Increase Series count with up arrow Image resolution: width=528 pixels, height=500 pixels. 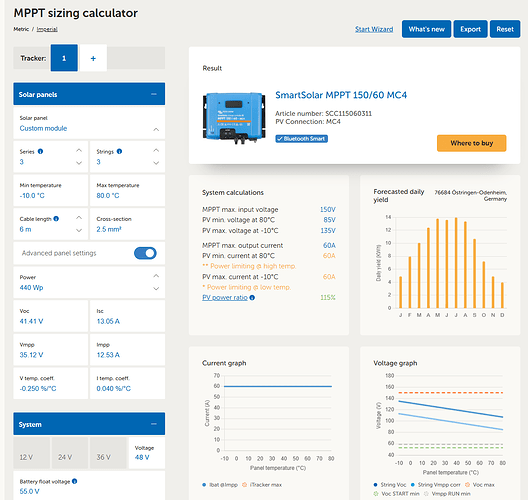[79, 151]
